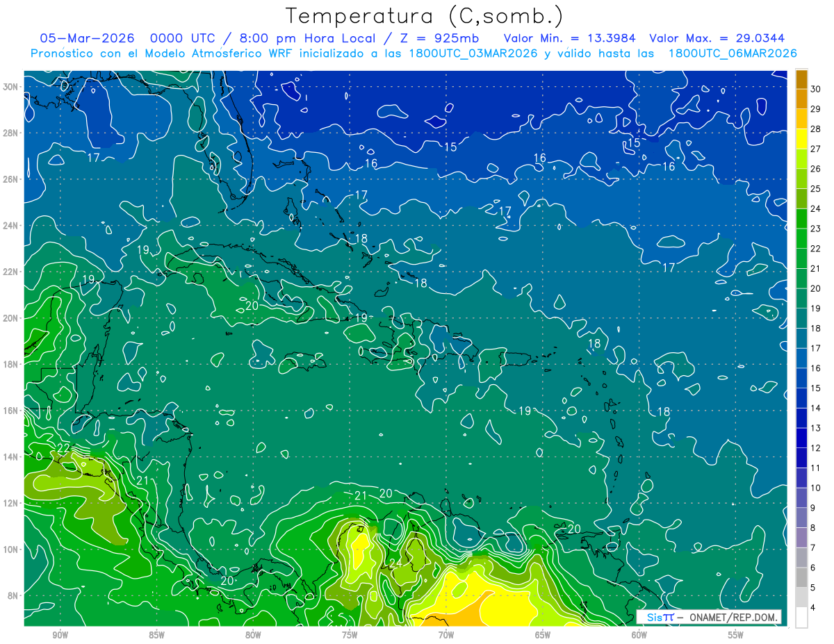This screenshot has width=834, height=644.
Task: Select the pressure level 'Z = 925mb'
Action: tap(440, 38)
